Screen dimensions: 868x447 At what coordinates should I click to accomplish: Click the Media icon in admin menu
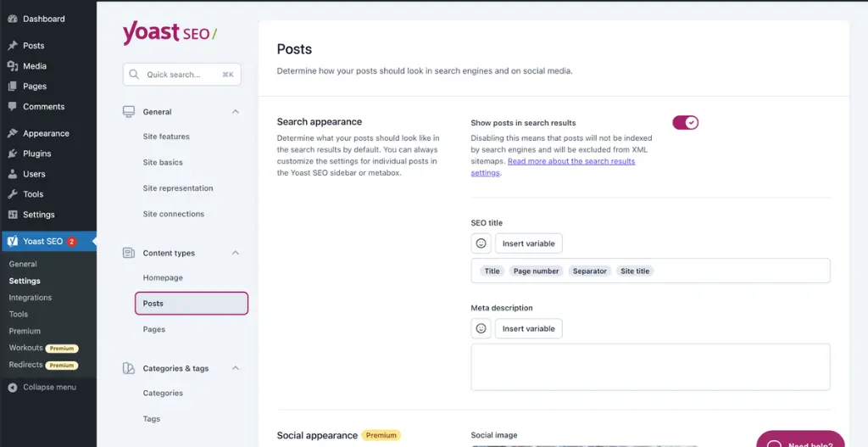pos(12,66)
